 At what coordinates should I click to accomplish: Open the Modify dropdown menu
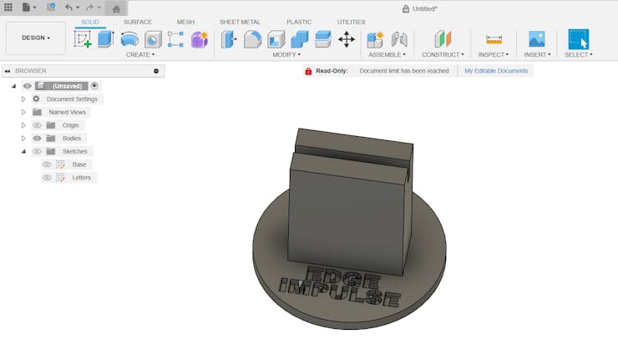tap(286, 54)
